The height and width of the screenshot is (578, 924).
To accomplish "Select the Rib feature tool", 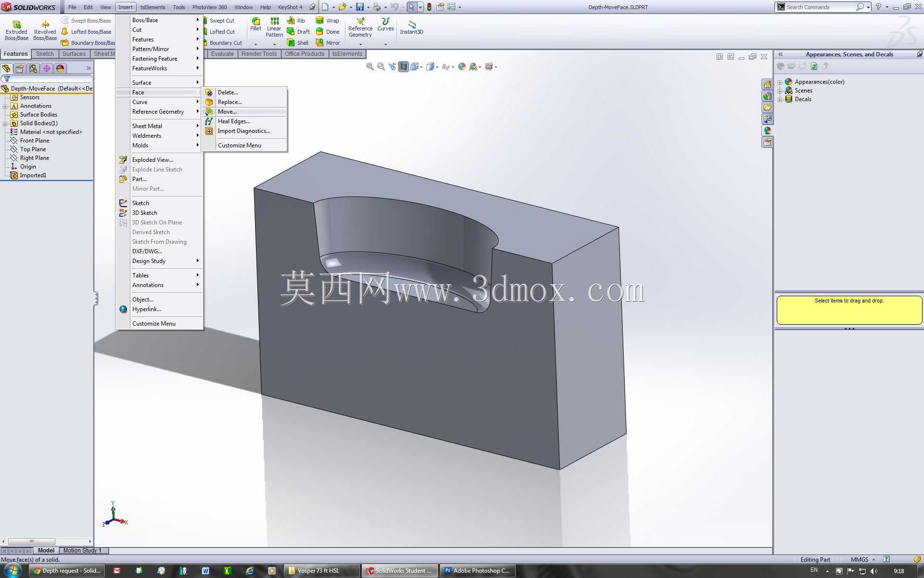I will tap(296, 21).
